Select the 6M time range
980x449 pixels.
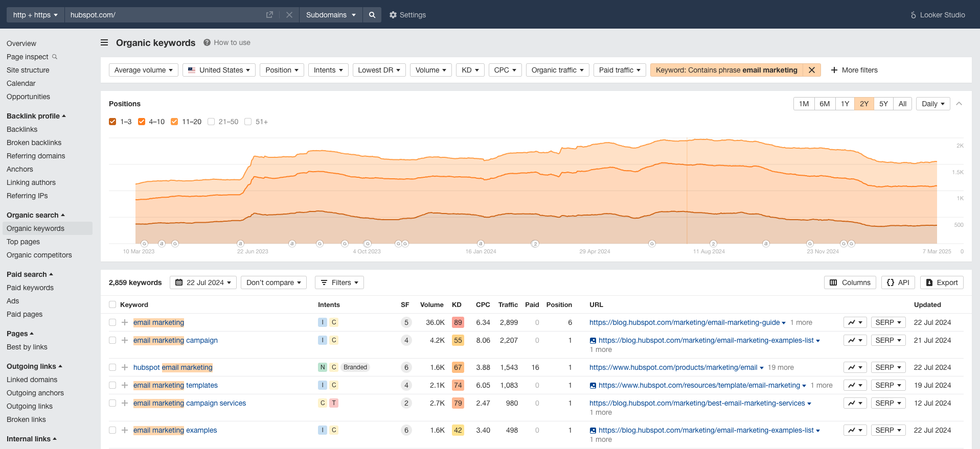825,104
